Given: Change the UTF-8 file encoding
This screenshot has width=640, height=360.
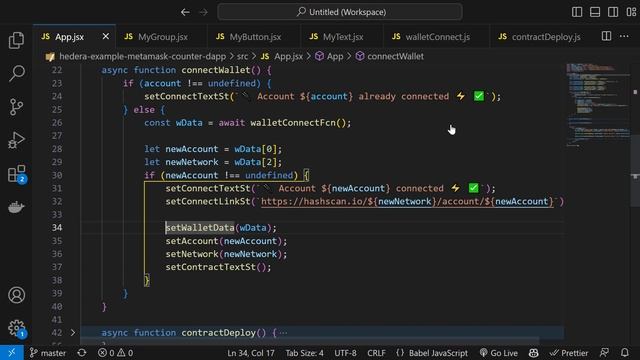Looking at the screenshot, I should click(345, 353).
